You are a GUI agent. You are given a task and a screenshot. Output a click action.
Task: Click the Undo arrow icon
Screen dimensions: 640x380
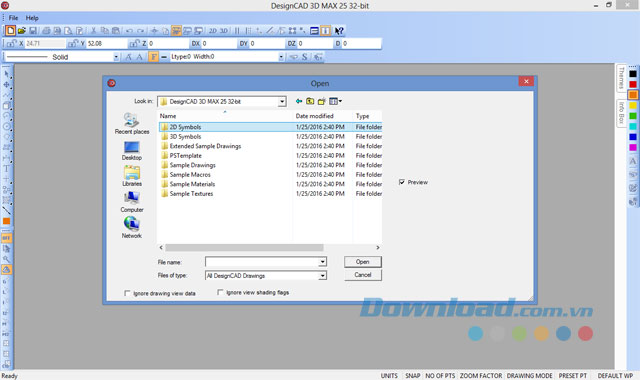tap(129, 31)
